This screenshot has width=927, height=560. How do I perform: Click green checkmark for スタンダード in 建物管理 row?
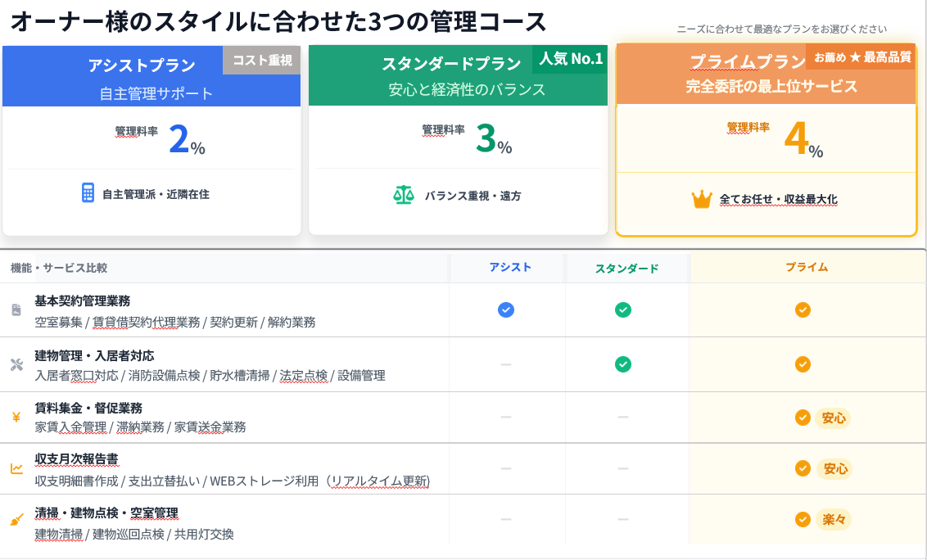pos(623,364)
